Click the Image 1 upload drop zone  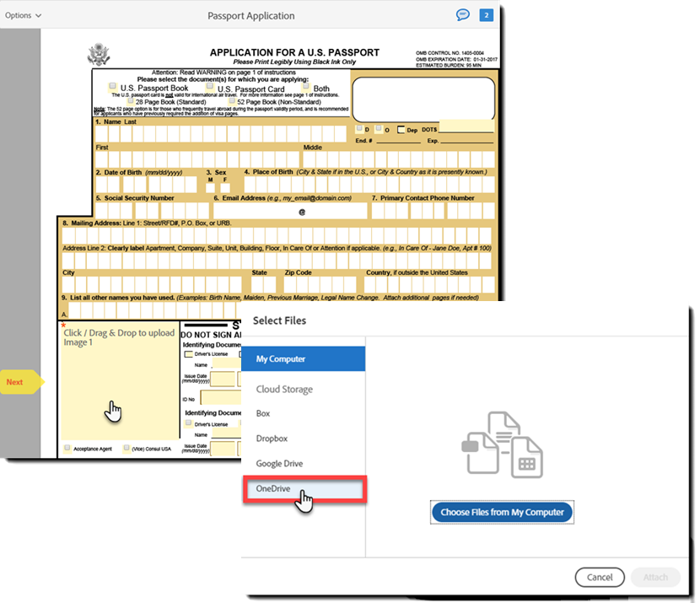pyautogui.click(x=114, y=380)
